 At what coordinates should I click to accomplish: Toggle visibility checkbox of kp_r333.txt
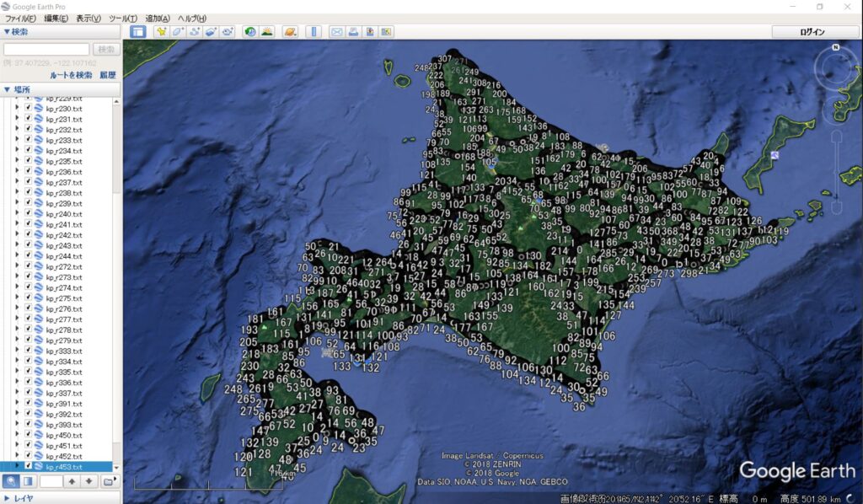28,351
